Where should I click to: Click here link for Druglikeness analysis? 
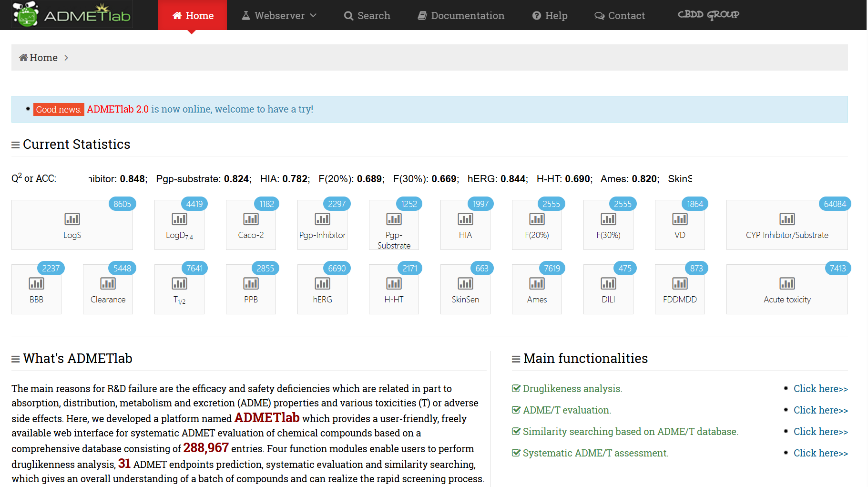(x=821, y=389)
